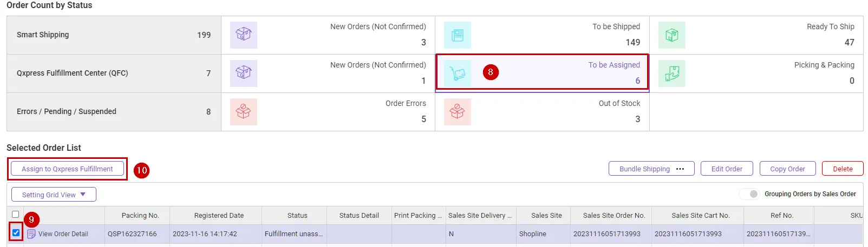Click the Picking & Packing icon
The width and height of the screenshot is (868, 247).
pos(671,74)
